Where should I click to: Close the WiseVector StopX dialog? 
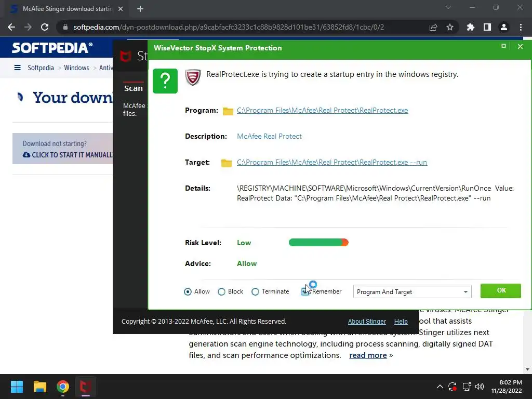[520, 46]
